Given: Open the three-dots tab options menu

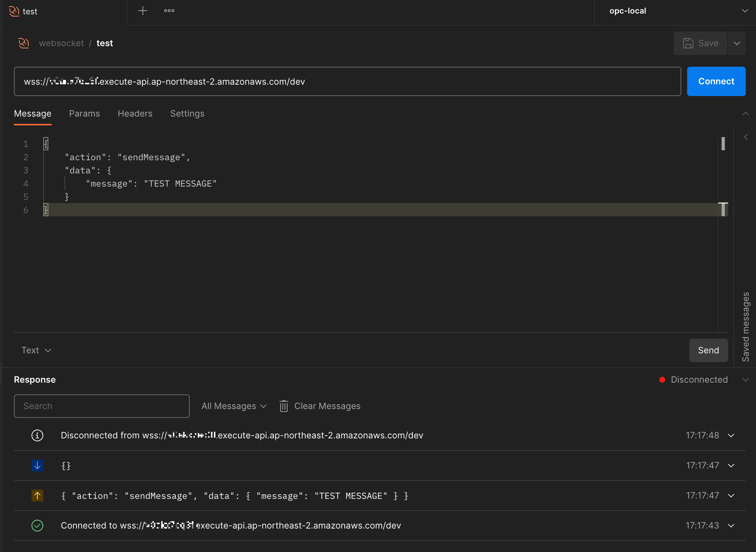Looking at the screenshot, I should (x=169, y=11).
